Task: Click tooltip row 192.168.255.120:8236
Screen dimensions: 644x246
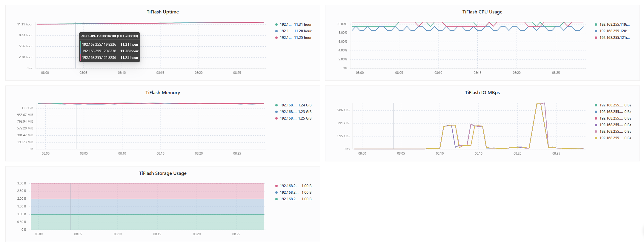Action: click(x=110, y=51)
